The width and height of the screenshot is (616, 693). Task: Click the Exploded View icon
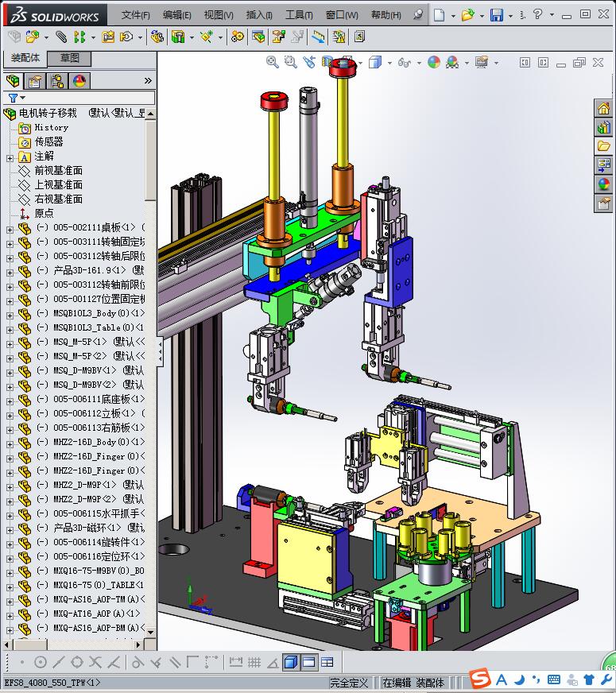pos(278,37)
